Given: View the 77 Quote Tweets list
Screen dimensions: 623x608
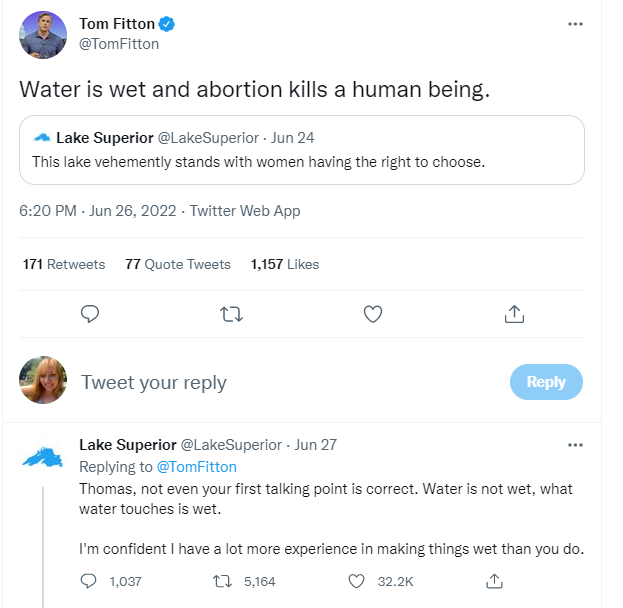Looking at the screenshot, I should click(x=178, y=264).
